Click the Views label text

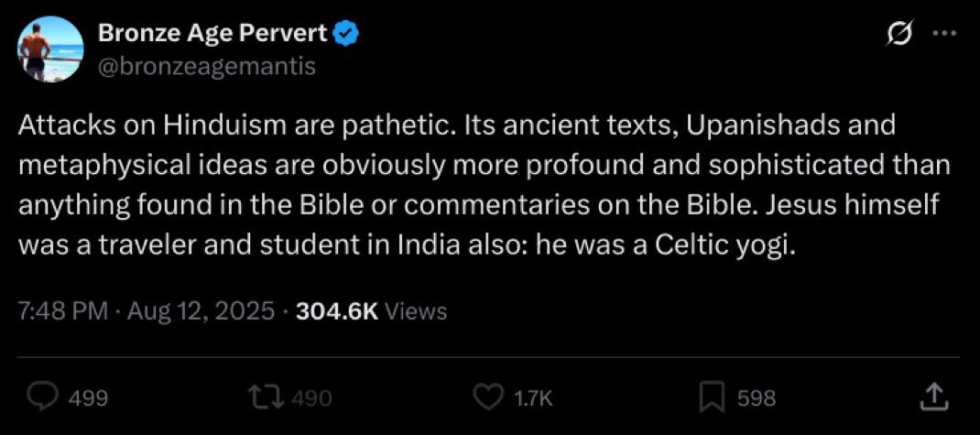click(x=416, y=310)
